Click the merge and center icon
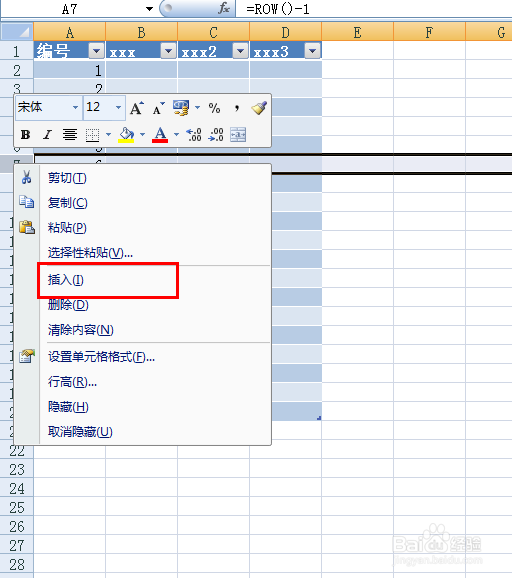The width and height of the screenshot is (512, 578). coord(238,135)
